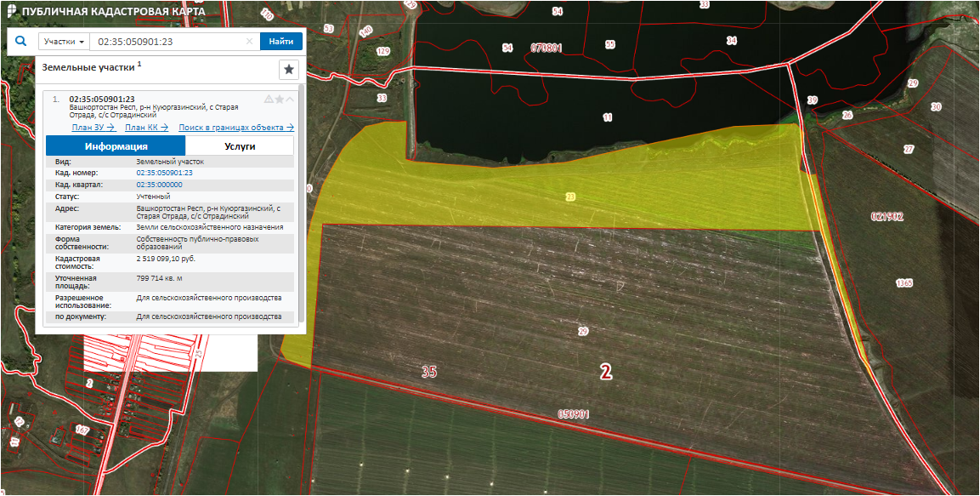The height and width of the screenshot is (496, 980).
Task: Click cadastral number link 02:35:050901:23 in table
Action: [165, 173]
